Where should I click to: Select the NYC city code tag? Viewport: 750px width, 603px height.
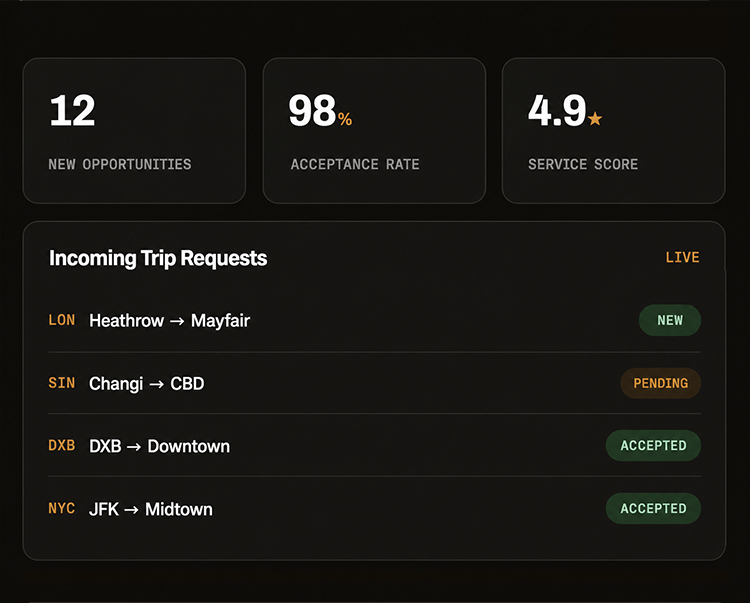point(62,508)
